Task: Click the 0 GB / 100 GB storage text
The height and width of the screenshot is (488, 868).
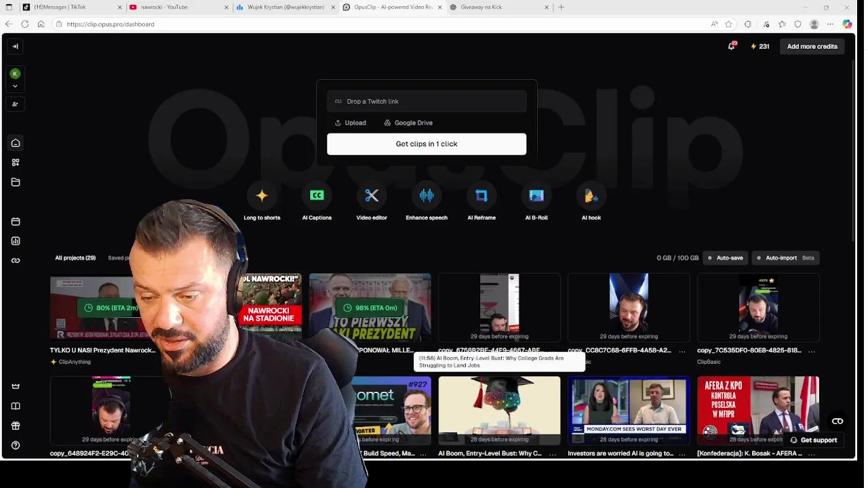Action: pyautogui.click(x=677, y=258)
